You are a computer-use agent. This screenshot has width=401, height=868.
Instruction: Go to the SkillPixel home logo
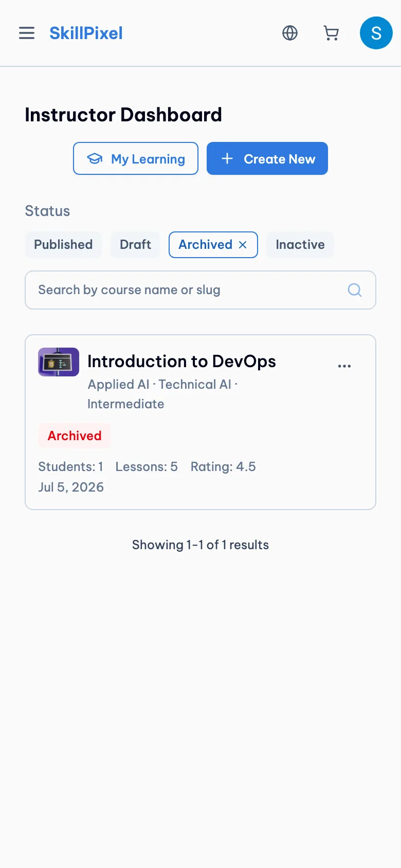(86, 33)
